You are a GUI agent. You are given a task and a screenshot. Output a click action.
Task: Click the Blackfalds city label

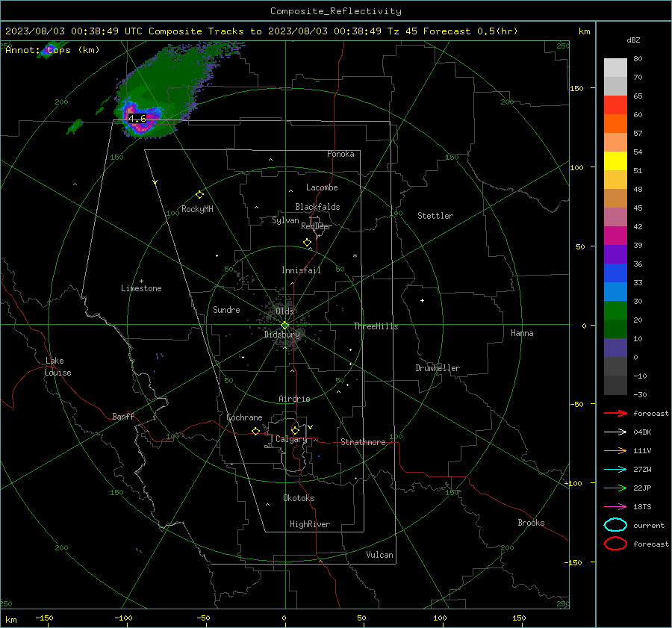317,207
